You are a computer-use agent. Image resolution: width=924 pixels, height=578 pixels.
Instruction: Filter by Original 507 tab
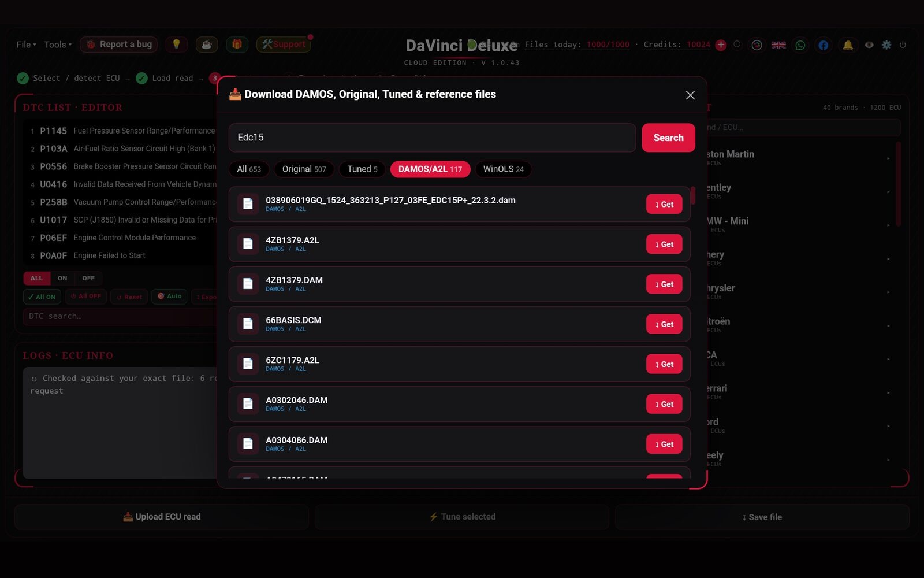(304, 169)
